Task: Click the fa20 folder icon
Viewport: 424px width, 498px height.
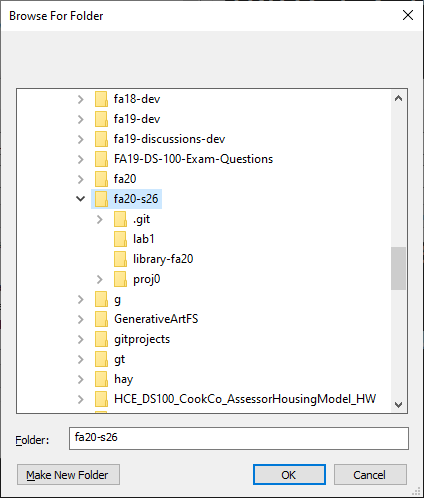Action: 101,179
